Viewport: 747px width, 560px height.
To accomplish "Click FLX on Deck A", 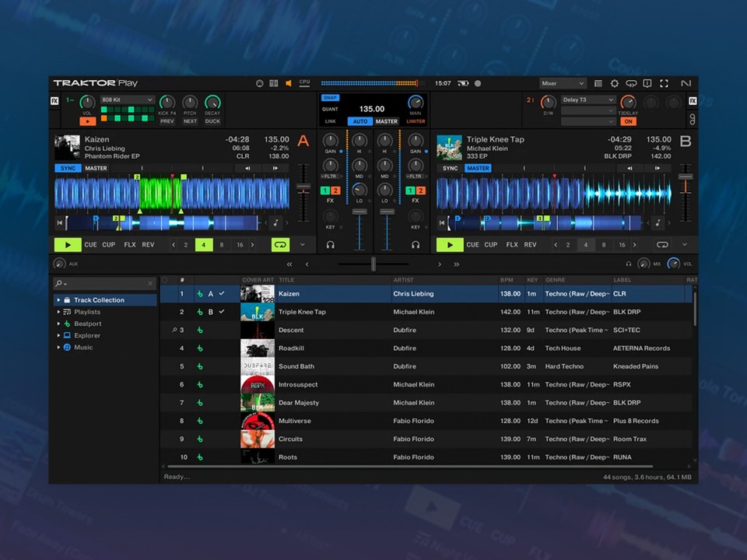I will pos(130,245).
